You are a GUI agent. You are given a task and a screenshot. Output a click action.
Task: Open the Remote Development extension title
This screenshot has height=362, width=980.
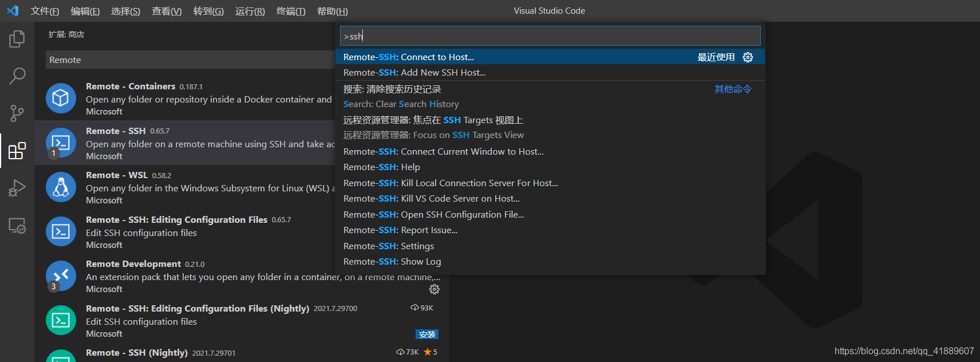tap(133, 264)
